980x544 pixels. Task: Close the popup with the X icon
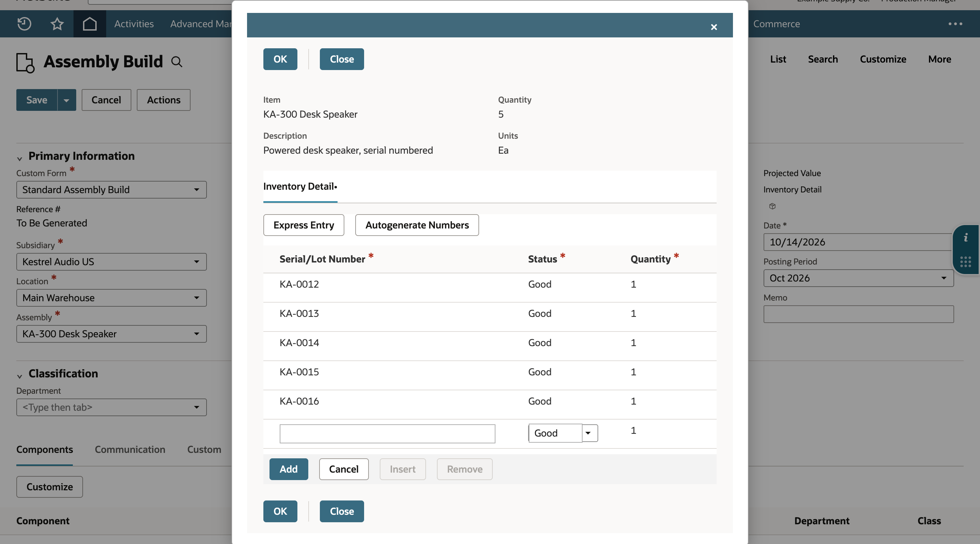tap(714, 27)
